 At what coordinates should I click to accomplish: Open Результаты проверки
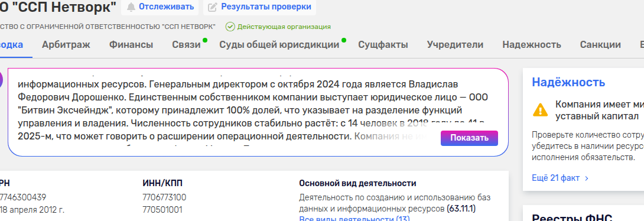coord(259,7)
